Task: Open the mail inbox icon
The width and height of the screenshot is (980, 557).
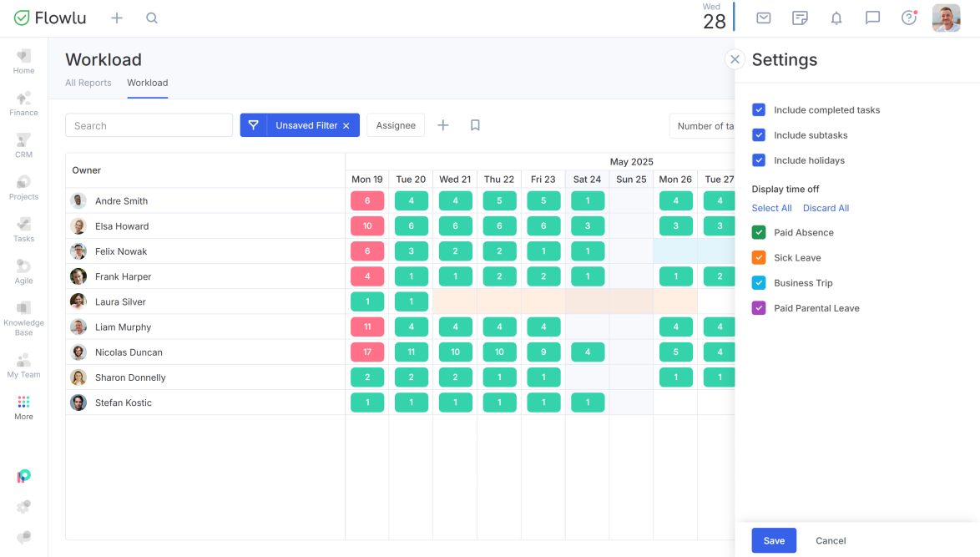Action: click(x=763, y=18)
